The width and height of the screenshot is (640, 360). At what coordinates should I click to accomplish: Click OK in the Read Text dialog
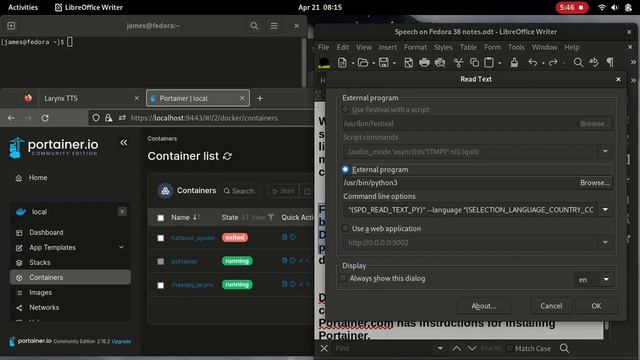click(x=596, y=306)
